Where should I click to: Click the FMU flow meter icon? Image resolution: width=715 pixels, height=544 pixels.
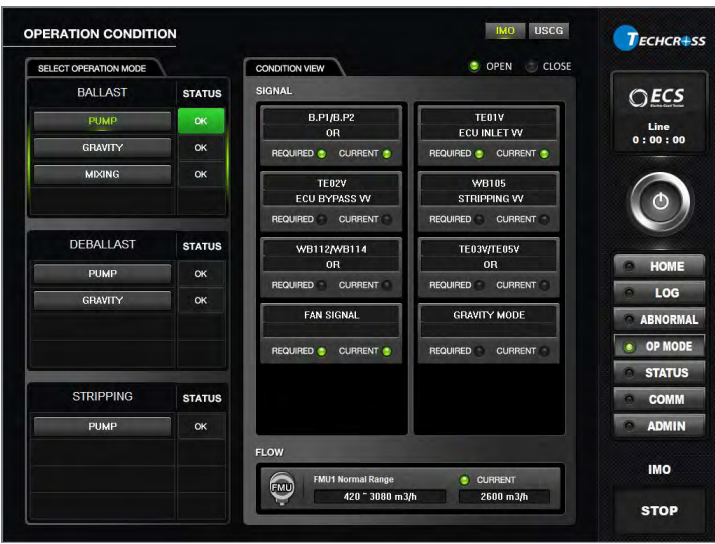281,488
